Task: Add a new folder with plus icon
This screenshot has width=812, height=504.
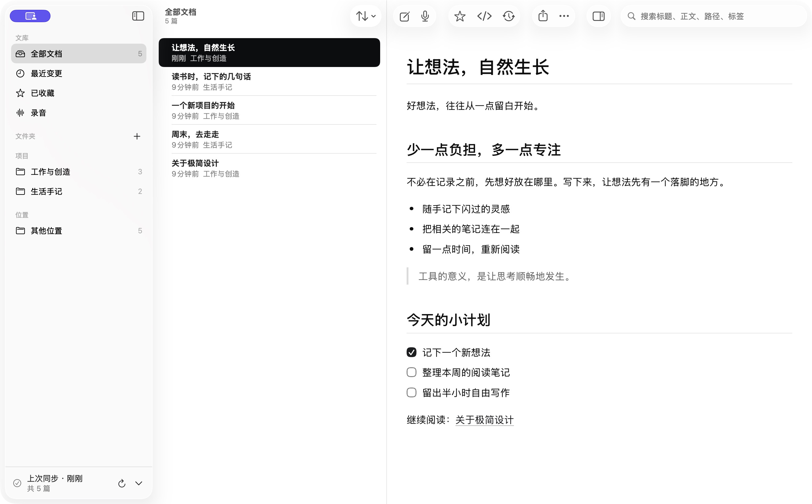Action: point(137,136)
